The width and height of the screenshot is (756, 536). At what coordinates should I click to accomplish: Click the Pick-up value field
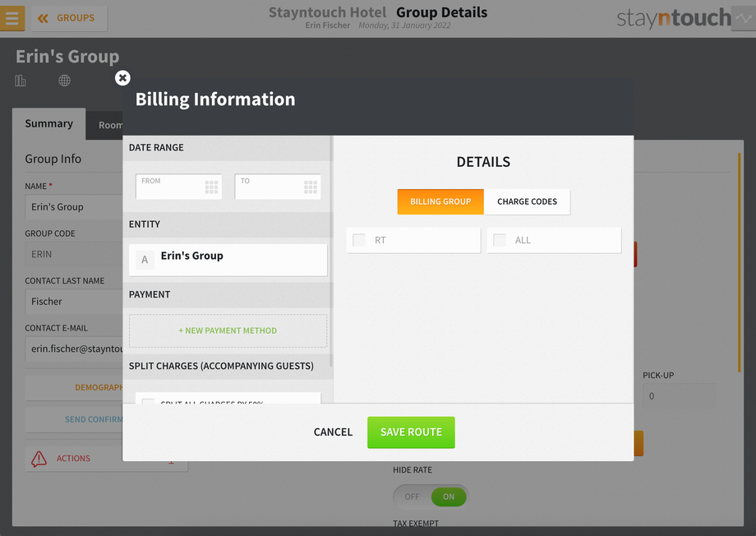(679, 396)
